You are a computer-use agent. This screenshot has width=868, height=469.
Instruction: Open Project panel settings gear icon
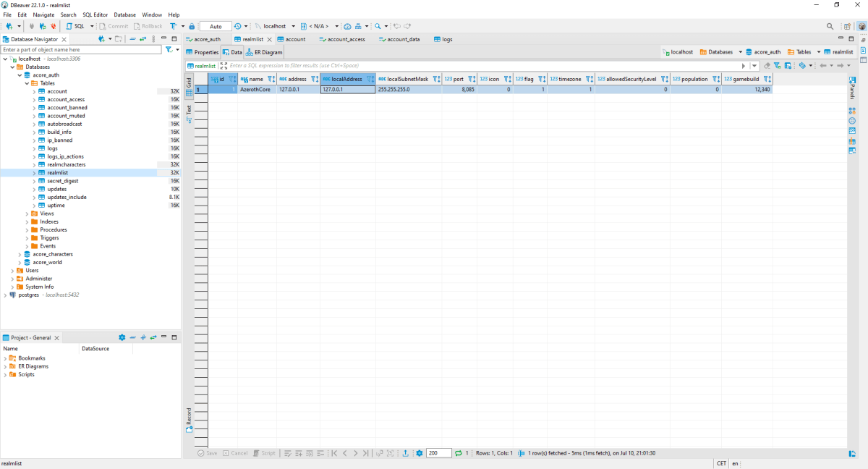click(x=122, y=337)
